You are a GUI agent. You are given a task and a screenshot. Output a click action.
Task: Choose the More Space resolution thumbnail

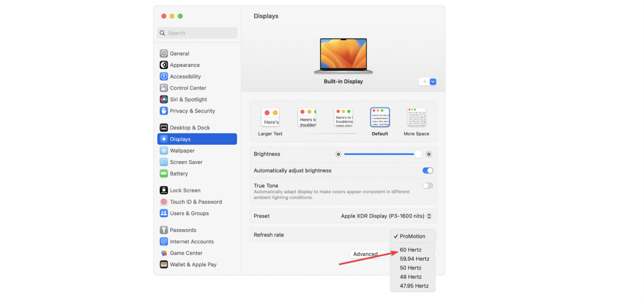click(416, 118)
